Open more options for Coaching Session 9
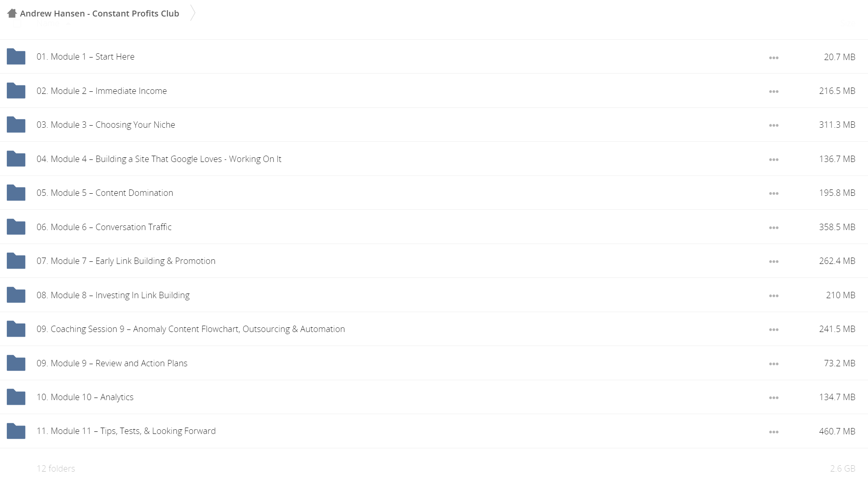868x483 pixels. pyautogui.click(x=774, y=329)
